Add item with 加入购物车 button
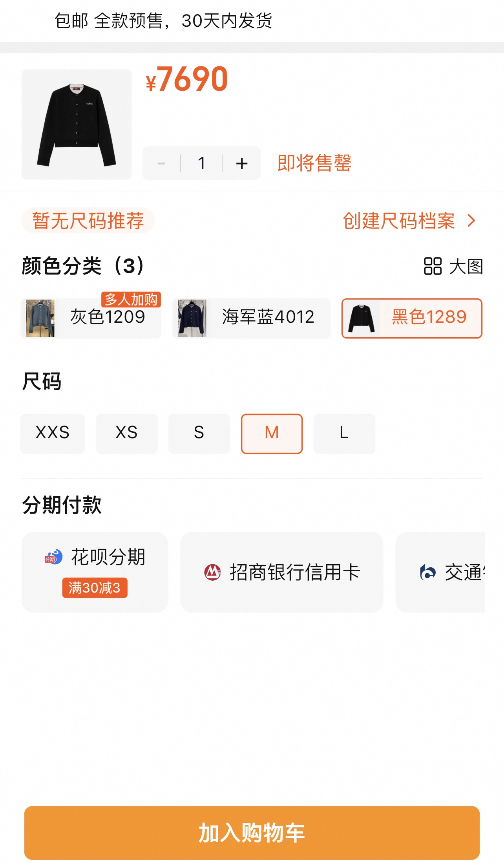The width and height of the screenshot is (504, 863). pos(252,832)
